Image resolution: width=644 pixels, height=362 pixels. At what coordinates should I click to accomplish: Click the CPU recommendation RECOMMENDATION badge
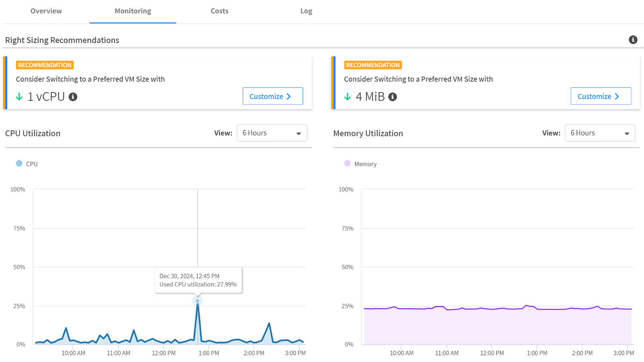coord(45,65)
